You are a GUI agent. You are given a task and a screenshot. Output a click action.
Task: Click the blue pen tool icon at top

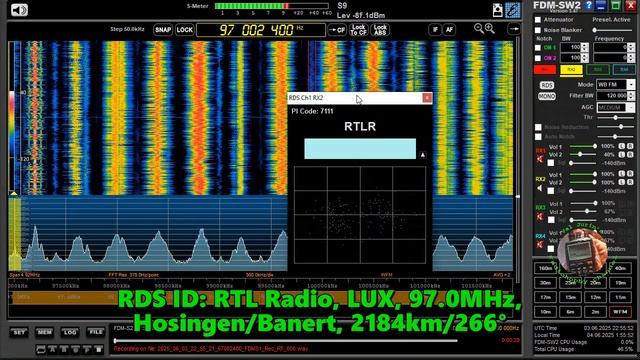513,10
